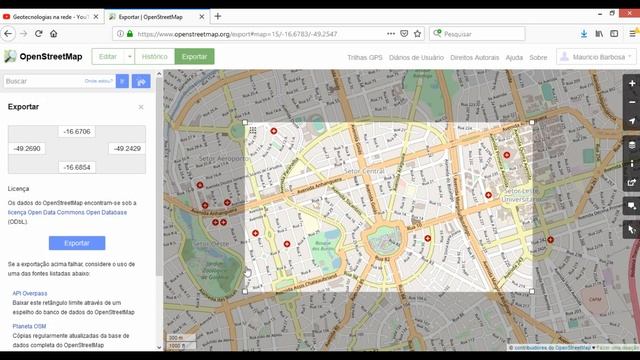Image resolution: width=640 pixels, height=360 pixels.
Task: Open the API Overpass link
Action: 30,293
